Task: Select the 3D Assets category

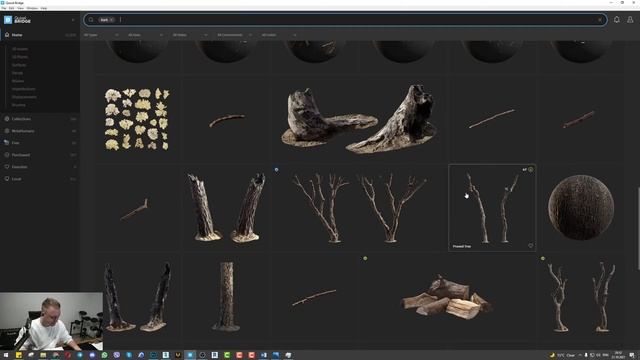Action: [x=20, y=49]
